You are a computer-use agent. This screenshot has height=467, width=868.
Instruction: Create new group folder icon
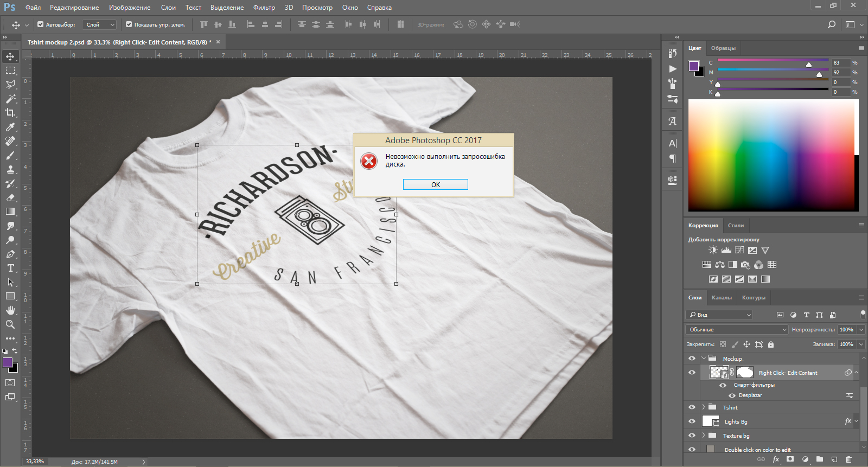(820, 459)
